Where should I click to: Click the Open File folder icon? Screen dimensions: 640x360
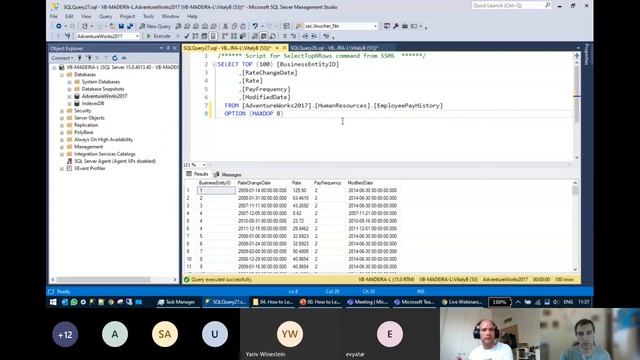(112, 26)
